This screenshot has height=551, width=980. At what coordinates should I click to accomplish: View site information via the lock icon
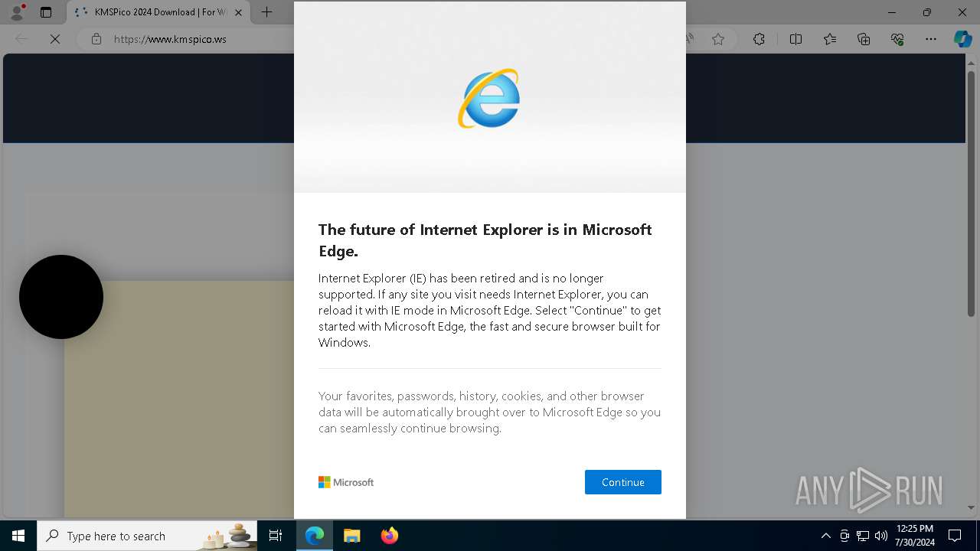96,39
